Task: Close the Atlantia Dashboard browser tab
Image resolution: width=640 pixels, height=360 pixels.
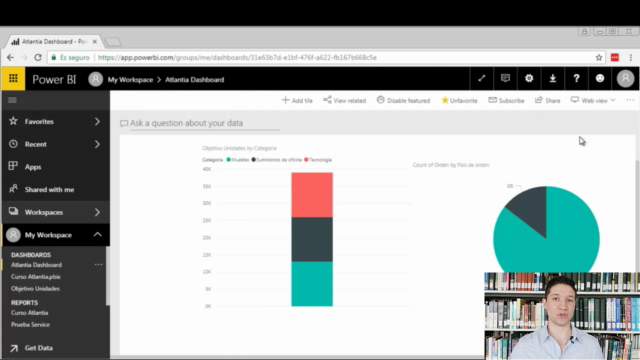Action: click(x=95, y=42)
